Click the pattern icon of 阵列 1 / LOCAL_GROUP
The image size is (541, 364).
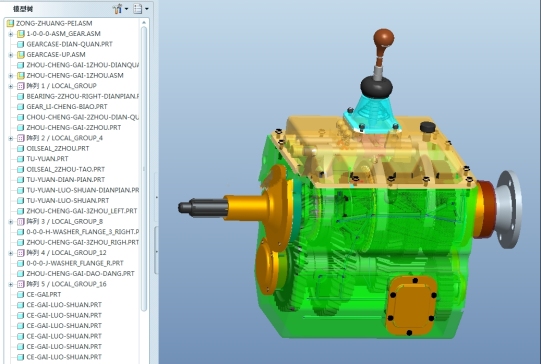(21, 86)
